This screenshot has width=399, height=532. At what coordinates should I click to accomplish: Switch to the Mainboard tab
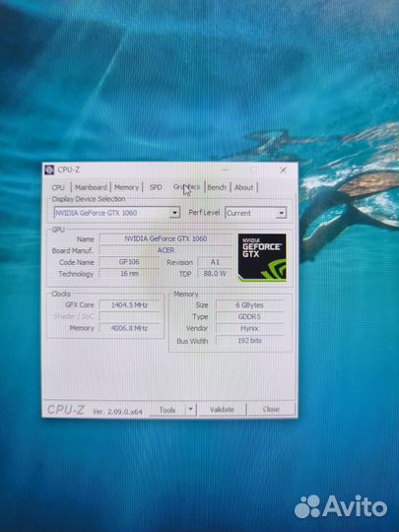(x=91, y=187)
